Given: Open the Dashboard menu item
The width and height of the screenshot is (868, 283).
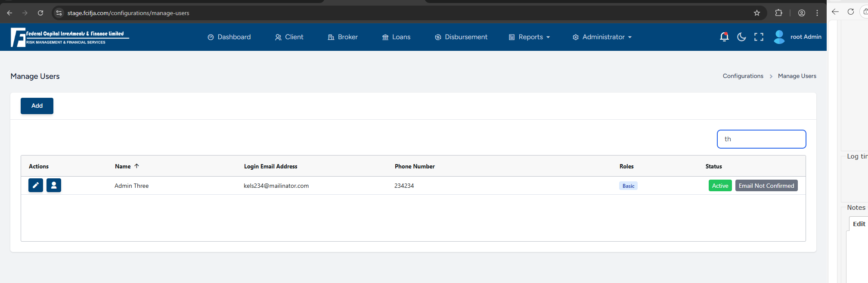Looking at the screenshot, I should pyautogui.click(x=229, y=37).
